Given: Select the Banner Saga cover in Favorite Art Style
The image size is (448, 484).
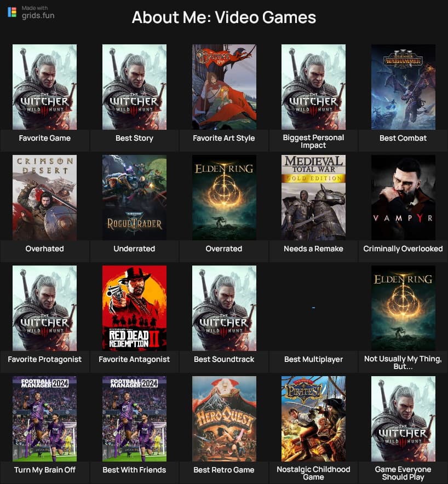Looking at the screenshot, I should click(223, 87).
